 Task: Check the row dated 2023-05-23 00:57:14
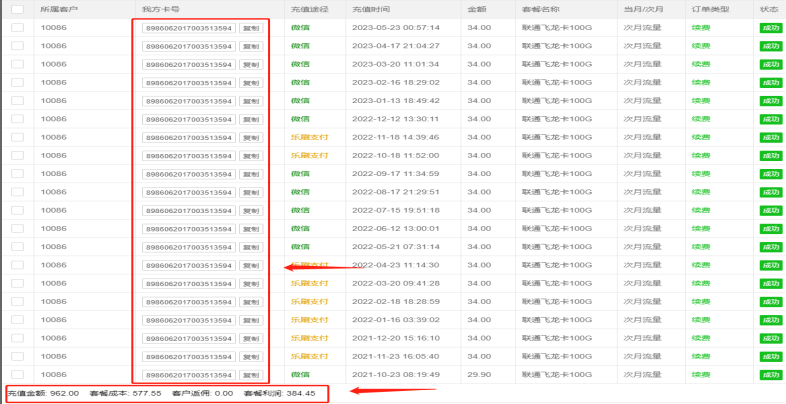(18, 28)
